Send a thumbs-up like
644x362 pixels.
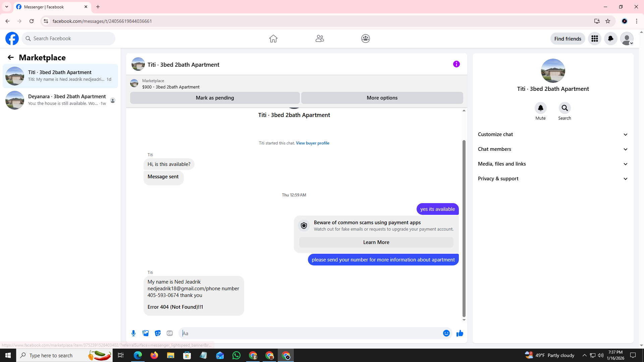coord(460,333)
